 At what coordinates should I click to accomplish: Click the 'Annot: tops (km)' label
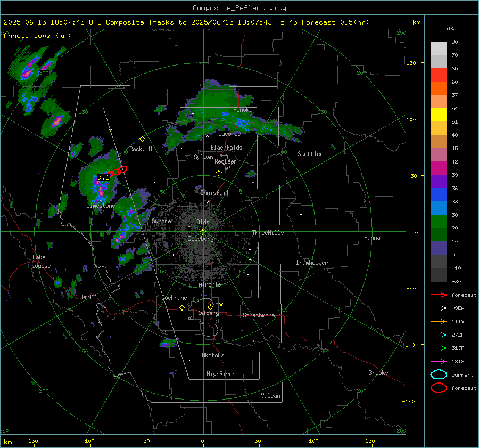37,36
